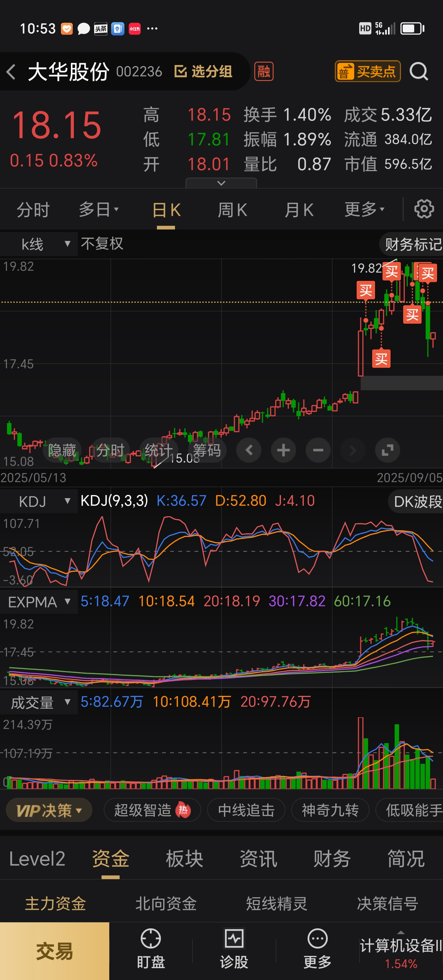Open the 多日 multi-day dropdown

tap(99, 209)
